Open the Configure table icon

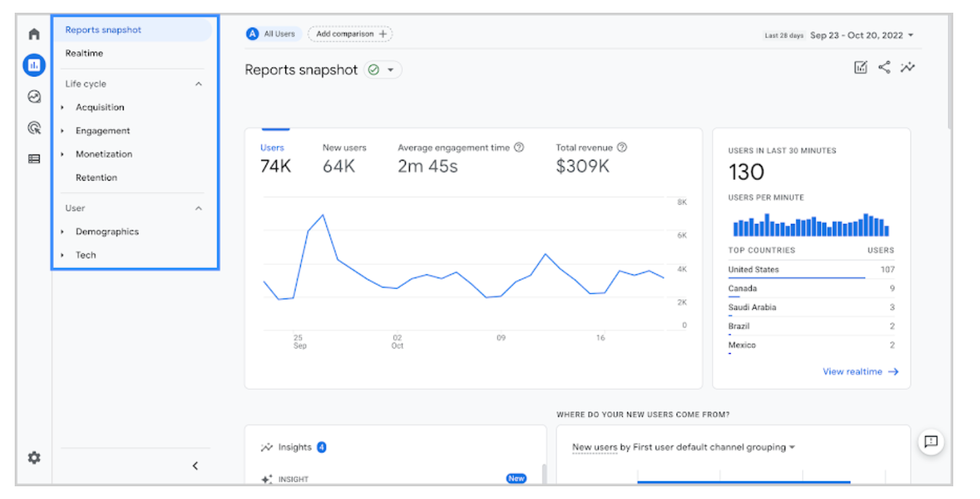point(34,159)
